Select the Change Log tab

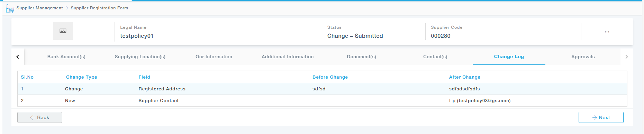[x=509, y=57]
